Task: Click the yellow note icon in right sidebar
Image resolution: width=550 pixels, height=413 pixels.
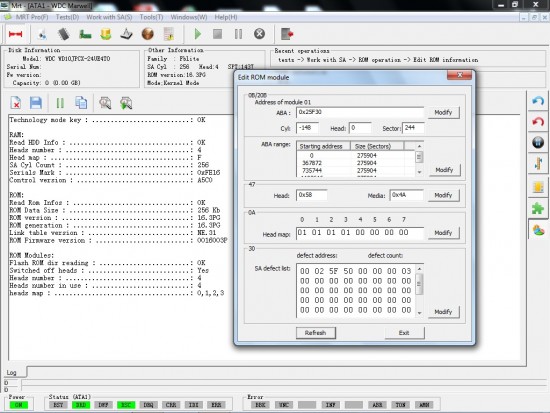Action: [x=538, y=187]
